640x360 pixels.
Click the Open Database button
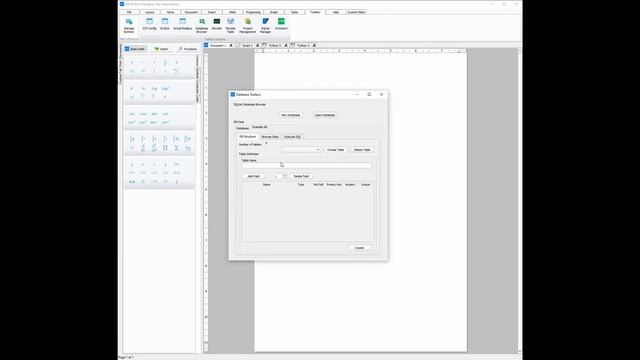tap(325, 115)
